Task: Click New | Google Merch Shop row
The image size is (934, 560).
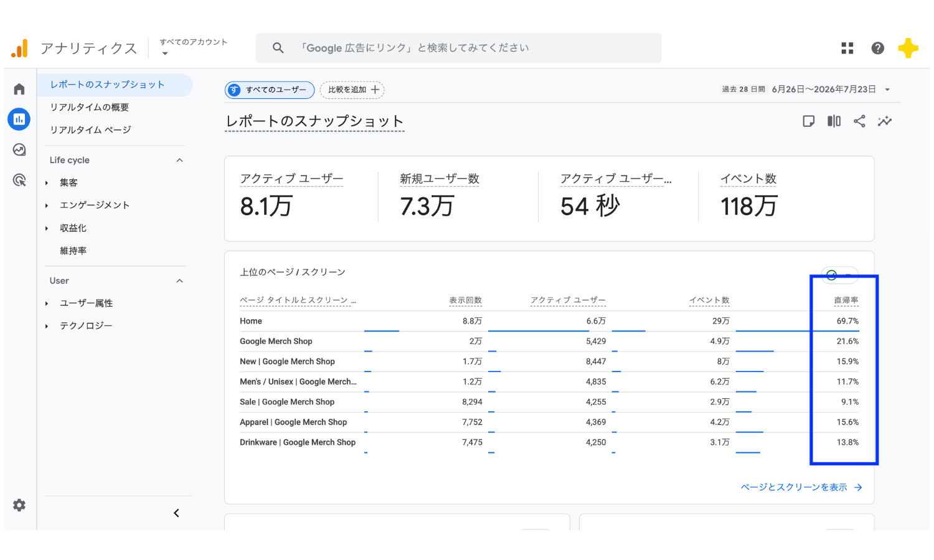Action: point(287,362)
